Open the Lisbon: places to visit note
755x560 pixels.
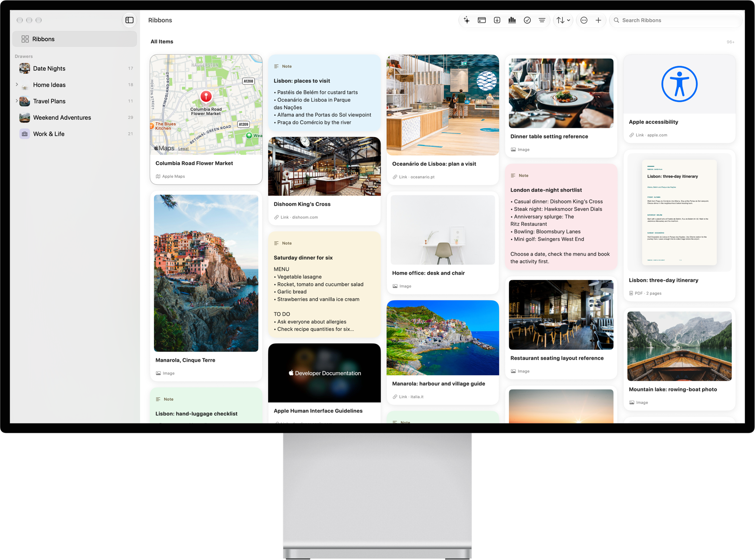click(324, 93)
